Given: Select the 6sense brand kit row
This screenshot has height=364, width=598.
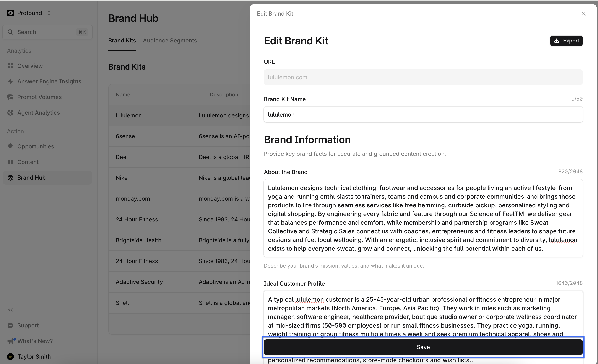Looking at the screenshot, I should tap(179, 136).
